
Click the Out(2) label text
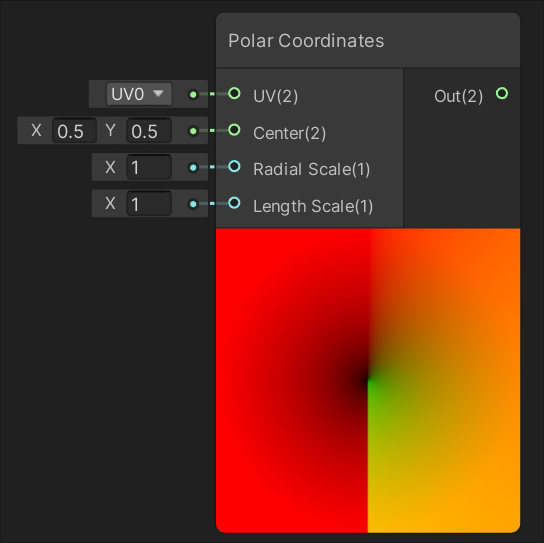point(458,96)
